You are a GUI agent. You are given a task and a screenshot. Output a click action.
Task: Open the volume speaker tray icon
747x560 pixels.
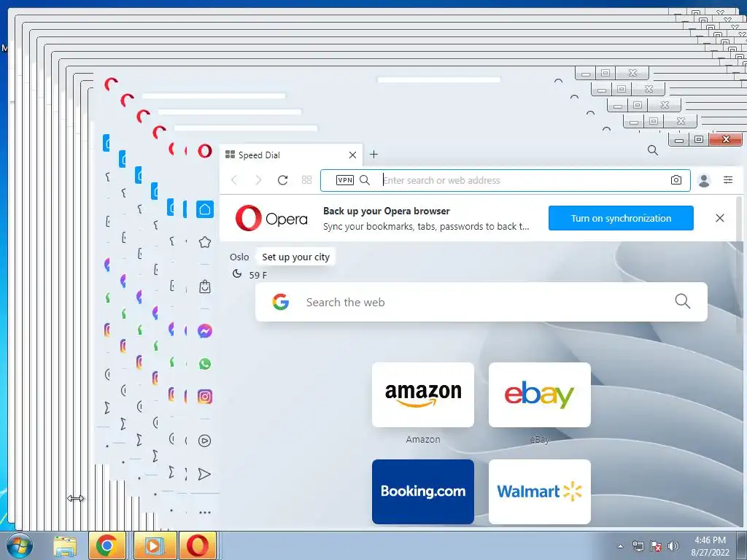coord(673,546)
